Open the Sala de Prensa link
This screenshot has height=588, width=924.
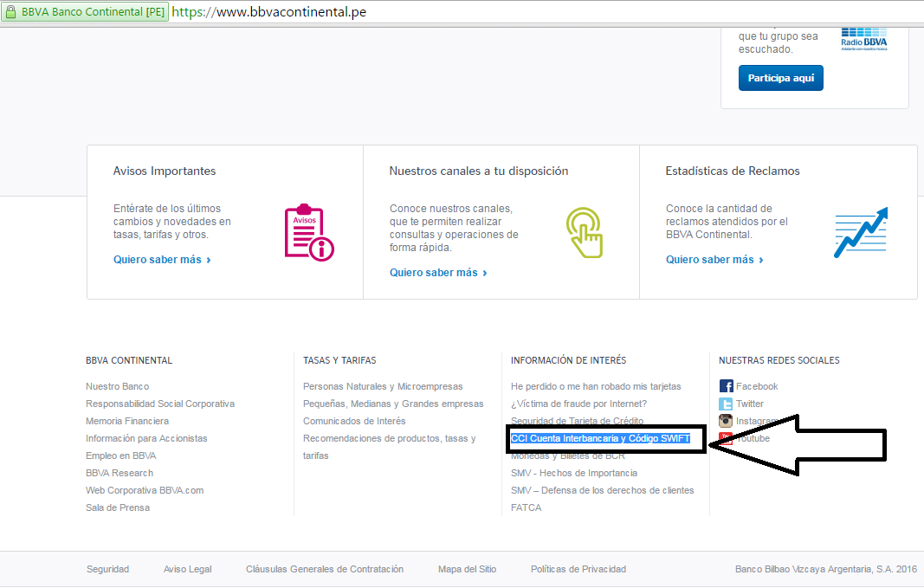click(x=118, y=507)
